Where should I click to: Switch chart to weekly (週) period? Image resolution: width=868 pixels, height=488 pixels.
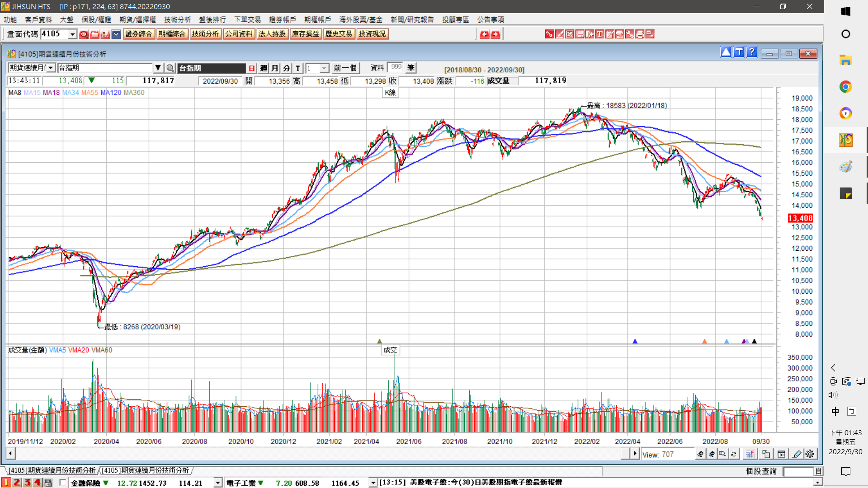[x=264, y=68]
